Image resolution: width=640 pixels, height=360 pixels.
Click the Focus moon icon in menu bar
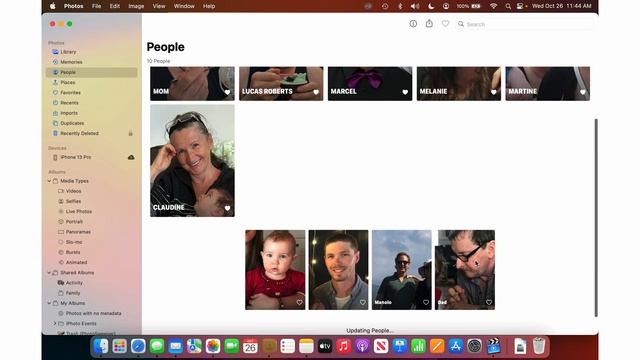tap(431, 6)
